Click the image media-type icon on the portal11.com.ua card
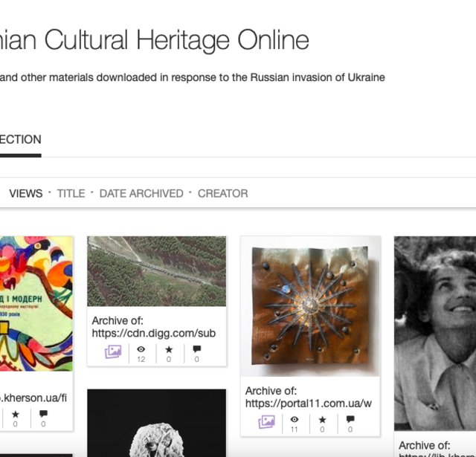The height and width of the screenshot is (457, 476). pyautogui.click(x=266, y=422)
